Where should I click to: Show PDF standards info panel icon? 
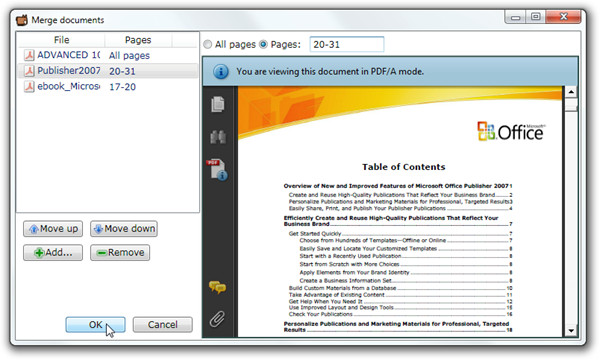point(217,169)
